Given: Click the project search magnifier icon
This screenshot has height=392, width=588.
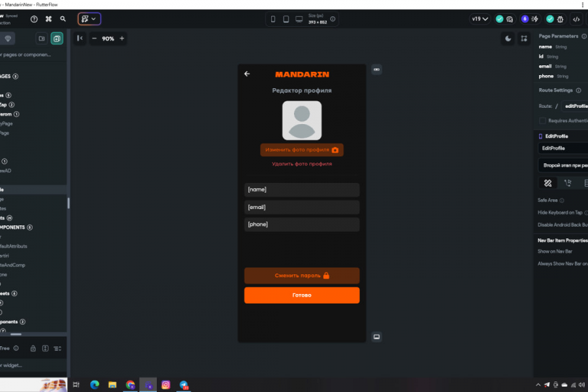Looking at the screenshot, I should tap(63, 19).
